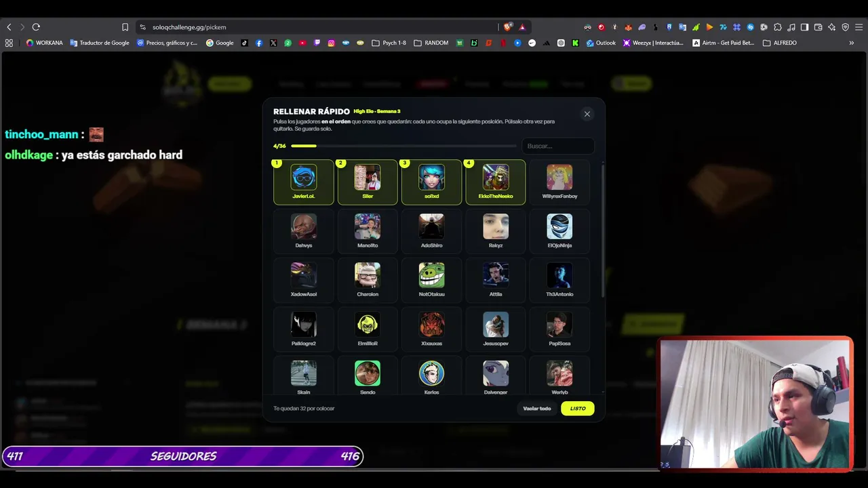The height and width of the screenshot is (488, 868).
Task: Select Daivenger player avatar
Action: point(496,373)
